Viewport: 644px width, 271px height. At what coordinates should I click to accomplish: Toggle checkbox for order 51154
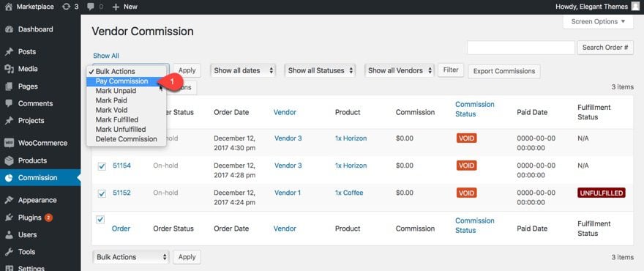pyautogui.click(x=102, y=166)
